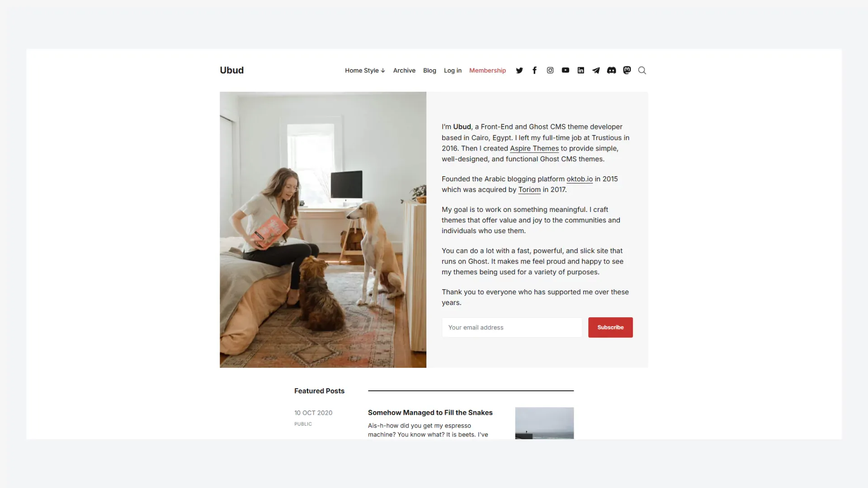Click the Log in menu item
868x488 pixels.
point(453,70)
